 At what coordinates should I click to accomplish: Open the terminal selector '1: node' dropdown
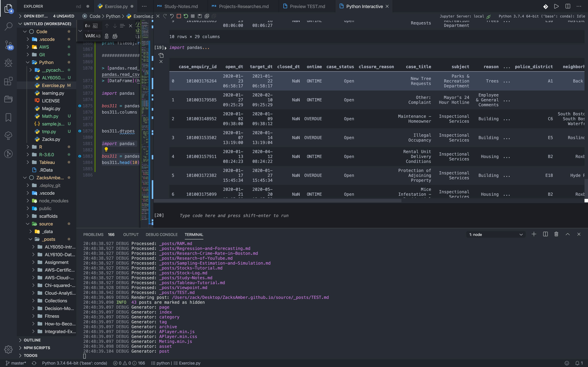[496, 235]
